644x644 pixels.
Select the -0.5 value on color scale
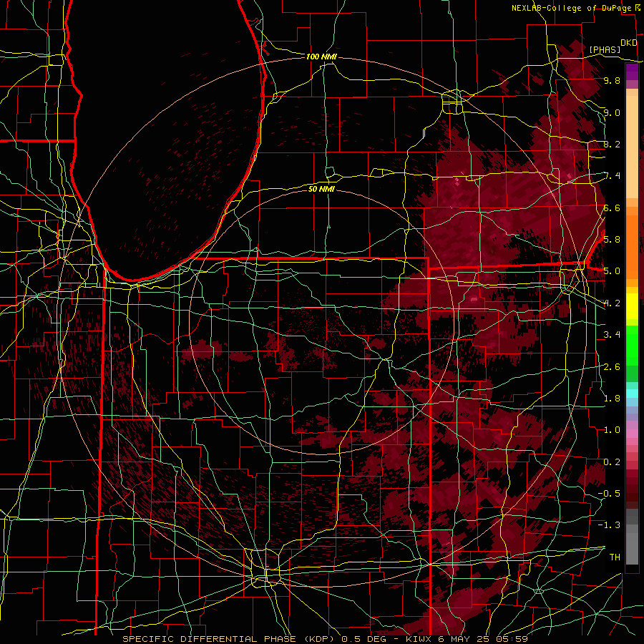click(x=609, y=494)
